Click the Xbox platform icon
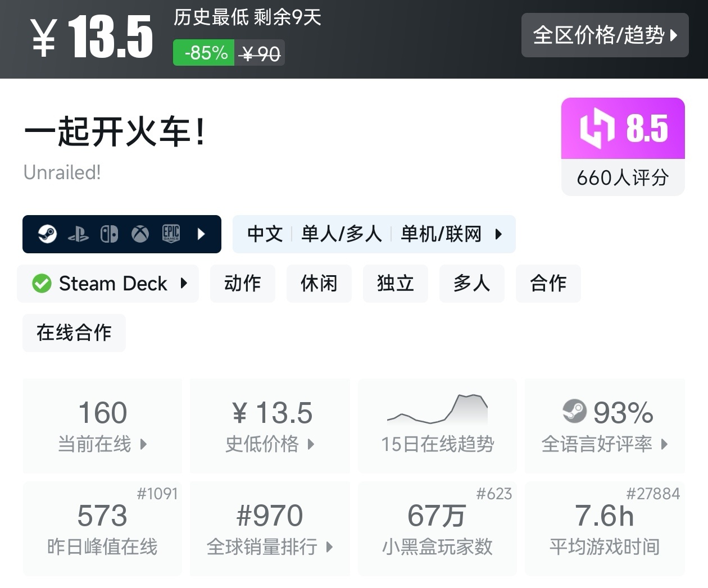Image resolution: width=708 pixels, height=588 pixels. [x=140, y=234]
